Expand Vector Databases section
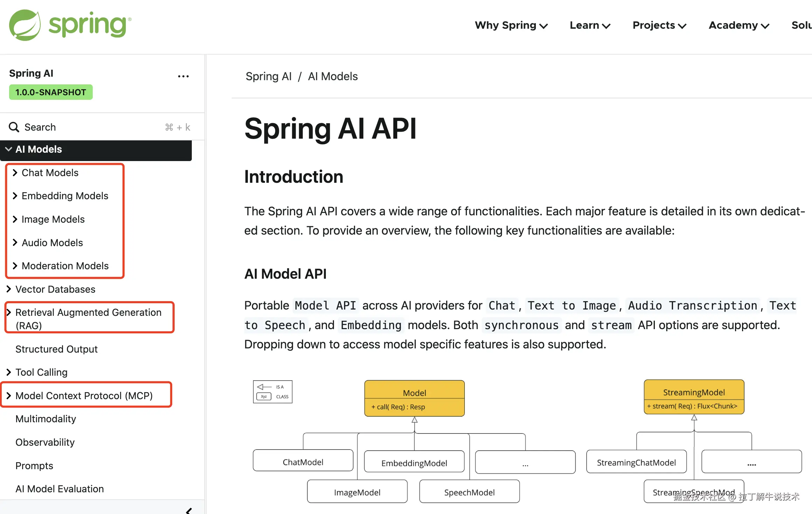The width and height of the screenshot is (812, 514). [9, 289]
